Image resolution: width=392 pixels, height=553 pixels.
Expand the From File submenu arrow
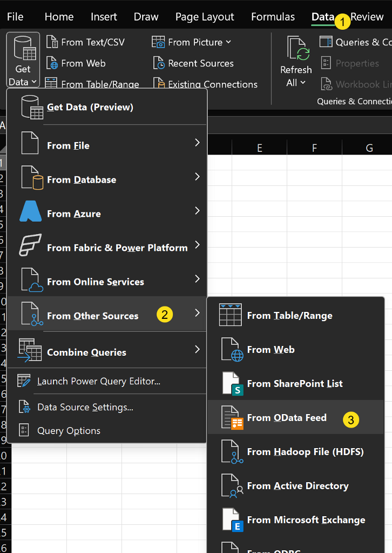[197, 143]
